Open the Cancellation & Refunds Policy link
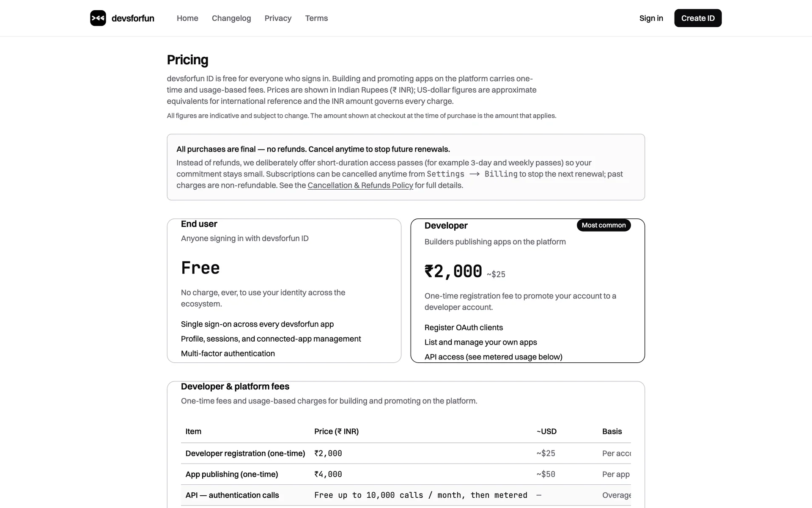 [360, 185]
